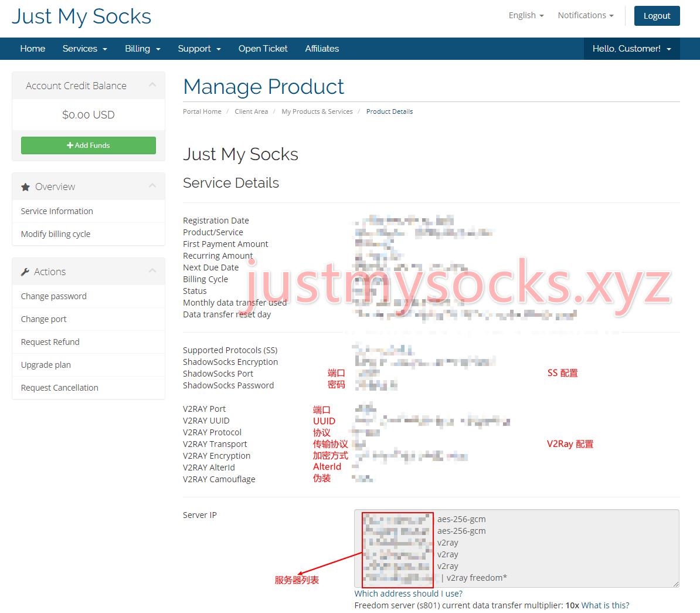
Task: Click the Manage Product heading
Action: (263, 87)
